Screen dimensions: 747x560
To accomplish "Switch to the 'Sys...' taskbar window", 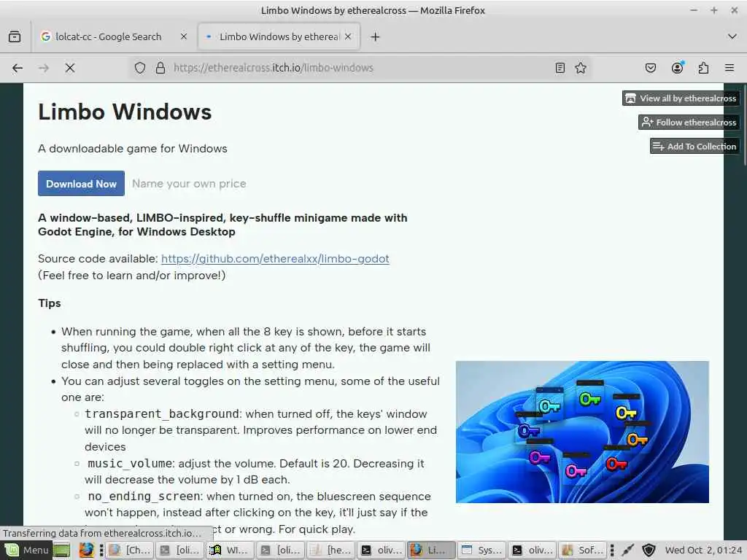I will pos(481,550).
